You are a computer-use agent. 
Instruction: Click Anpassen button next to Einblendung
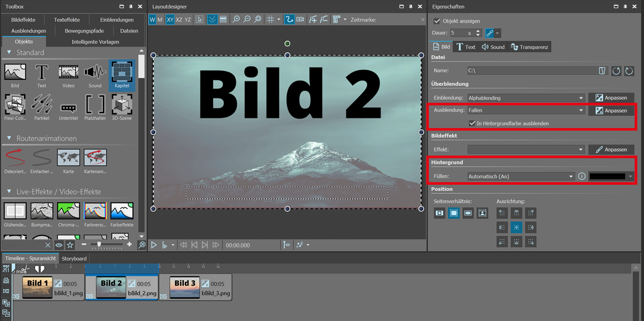click(611, 98)
